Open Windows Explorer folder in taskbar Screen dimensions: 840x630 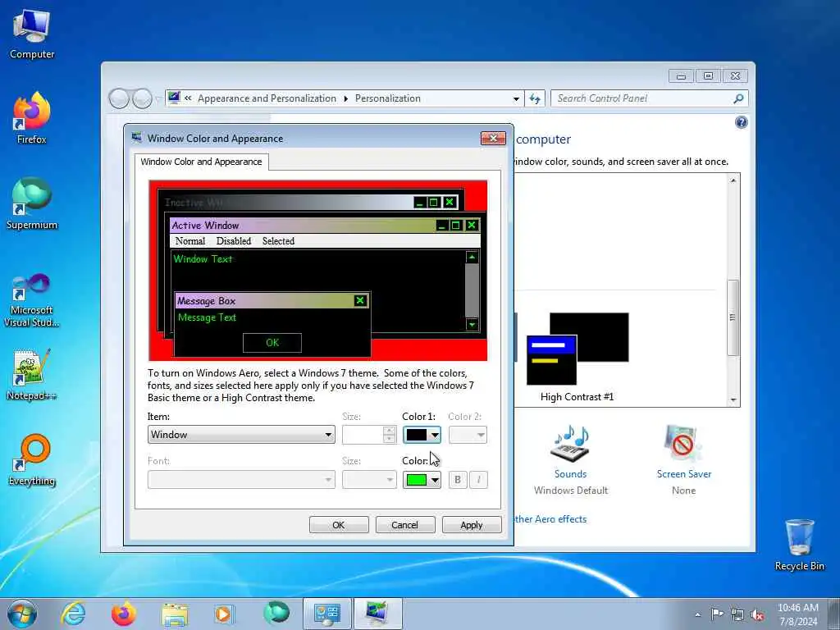(175, 614)
